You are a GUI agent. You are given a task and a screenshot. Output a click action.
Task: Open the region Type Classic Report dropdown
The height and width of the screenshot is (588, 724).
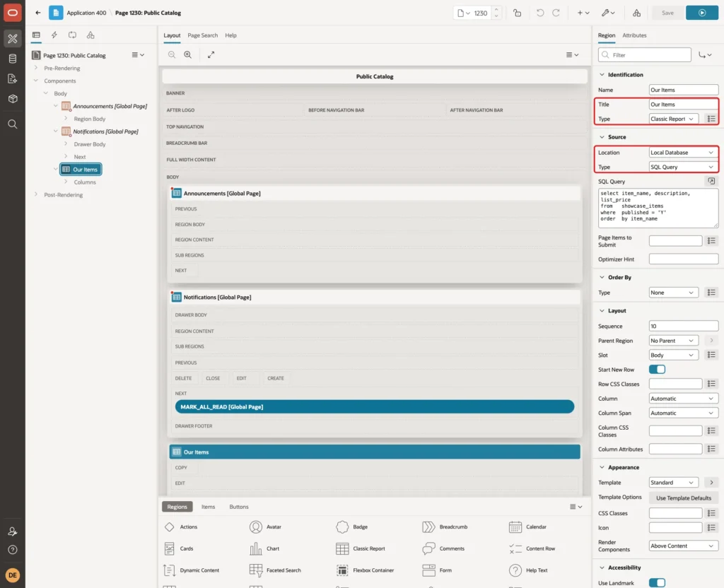[x=674, y=119]
